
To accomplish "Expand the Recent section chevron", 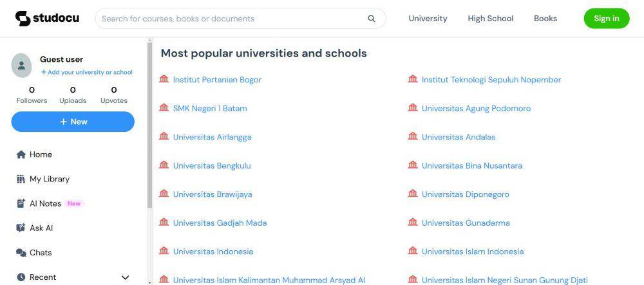I will click(x=126, y=278).
